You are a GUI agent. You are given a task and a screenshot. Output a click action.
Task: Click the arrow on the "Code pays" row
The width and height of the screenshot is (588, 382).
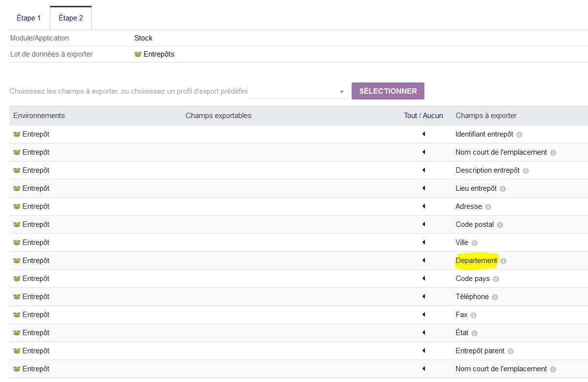[x=423, y=279]
